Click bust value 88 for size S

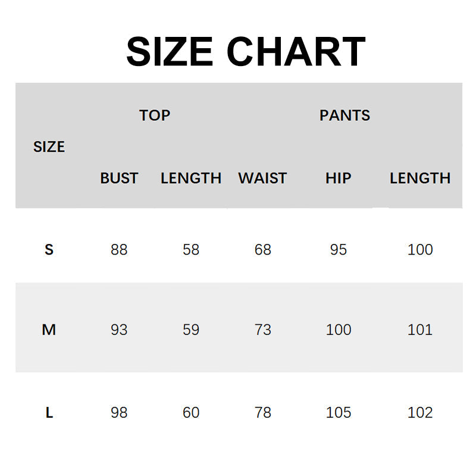119,250
